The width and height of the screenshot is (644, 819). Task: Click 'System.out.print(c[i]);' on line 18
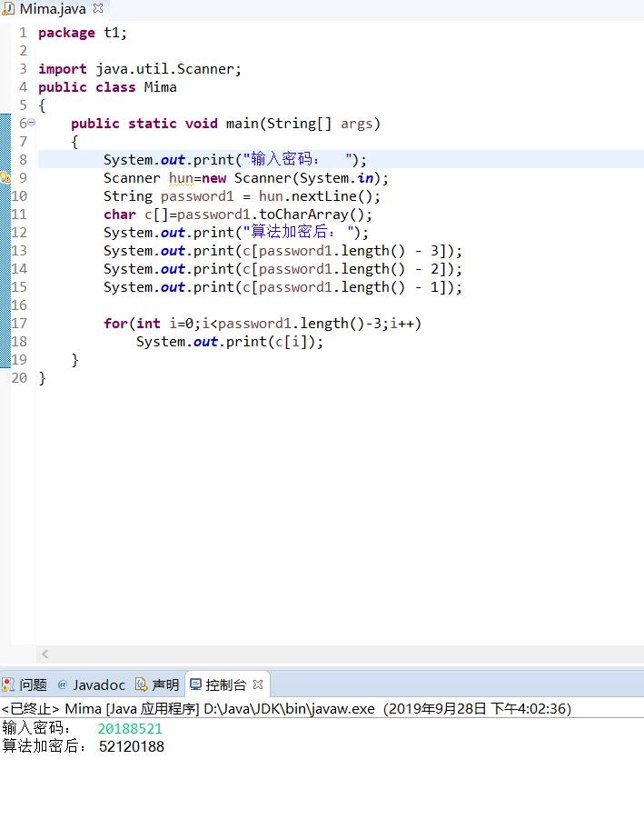[230, 342]
